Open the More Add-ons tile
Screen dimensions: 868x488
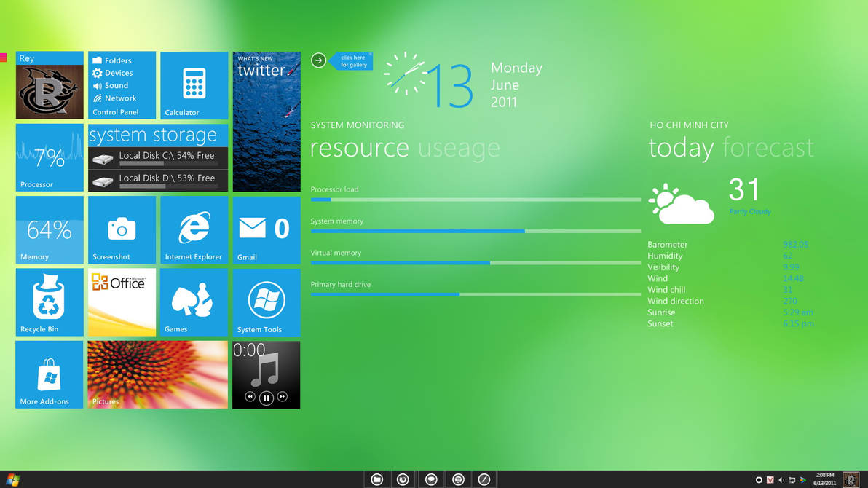click(50, 374)
